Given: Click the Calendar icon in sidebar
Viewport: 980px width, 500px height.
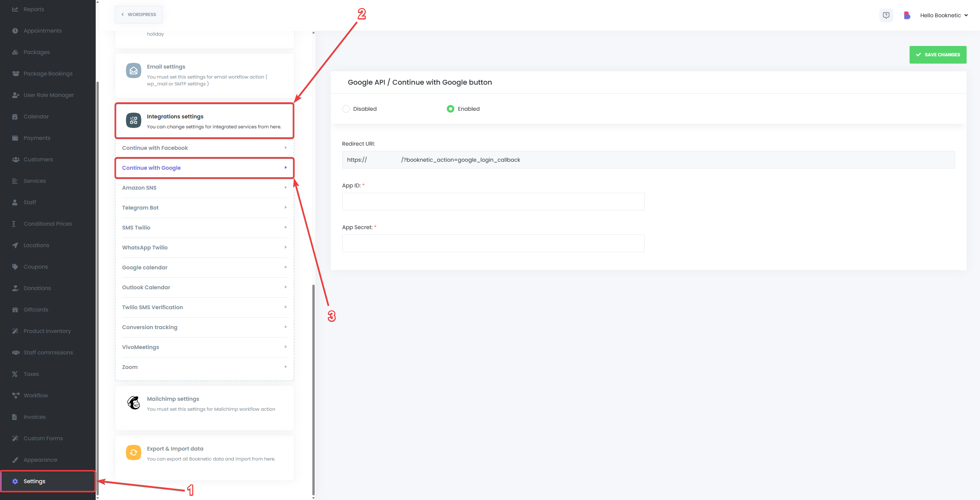Looking at the screenshot, I should tap(15, 116).
